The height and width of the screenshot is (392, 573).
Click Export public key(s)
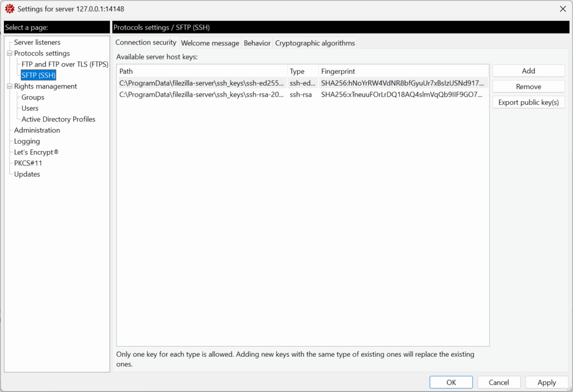(528, 102)
